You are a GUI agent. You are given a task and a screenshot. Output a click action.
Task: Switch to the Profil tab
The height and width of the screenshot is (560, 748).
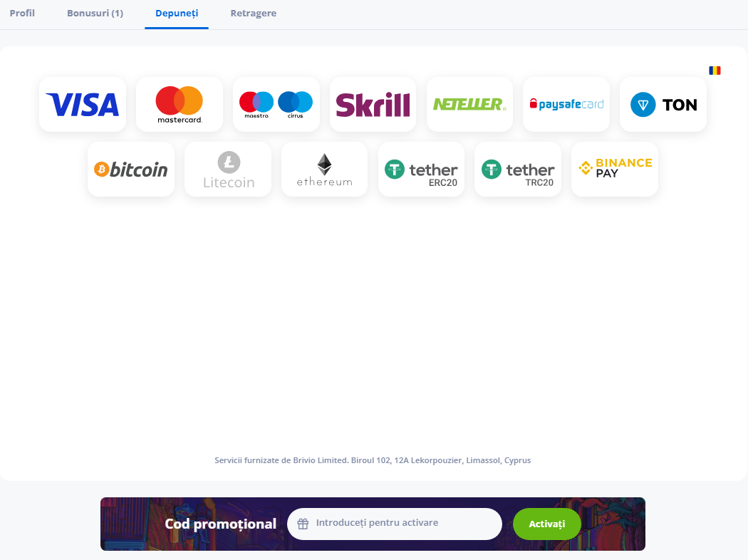pos(22,14)
